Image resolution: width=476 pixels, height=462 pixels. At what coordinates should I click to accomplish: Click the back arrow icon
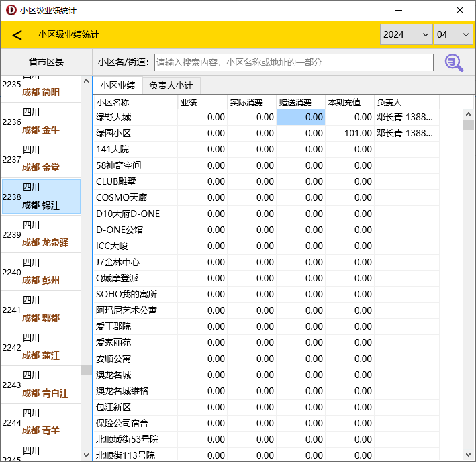[17, 35]
